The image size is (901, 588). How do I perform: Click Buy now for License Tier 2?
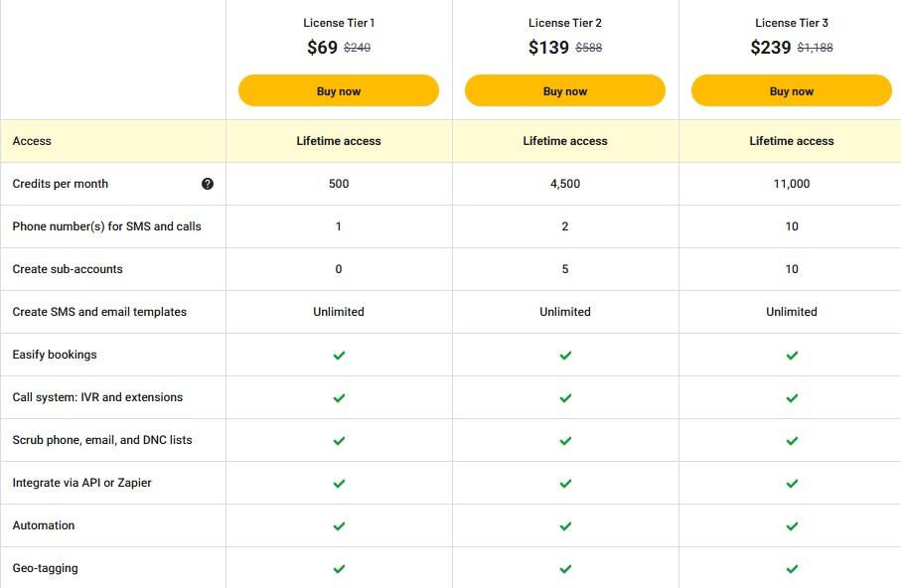[x=565, y=90]
